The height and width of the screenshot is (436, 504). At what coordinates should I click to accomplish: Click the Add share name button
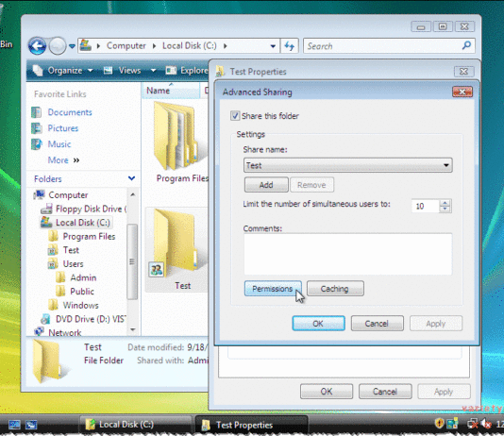(266, 185)
